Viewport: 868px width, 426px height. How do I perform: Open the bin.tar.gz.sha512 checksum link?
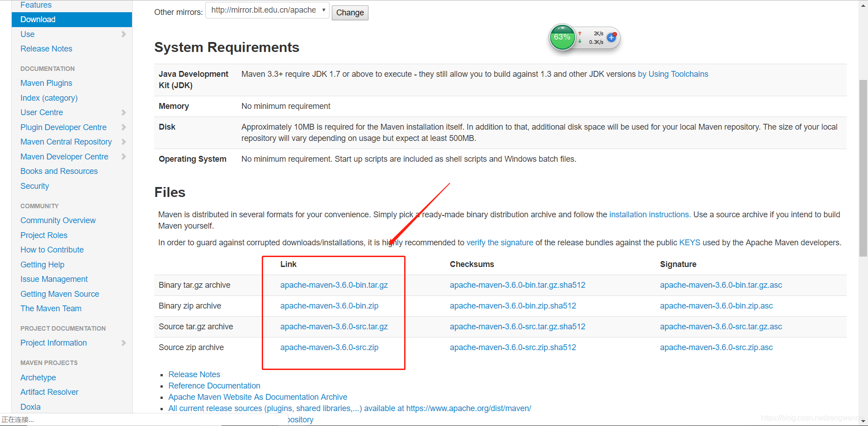click(x=518, y=285)
